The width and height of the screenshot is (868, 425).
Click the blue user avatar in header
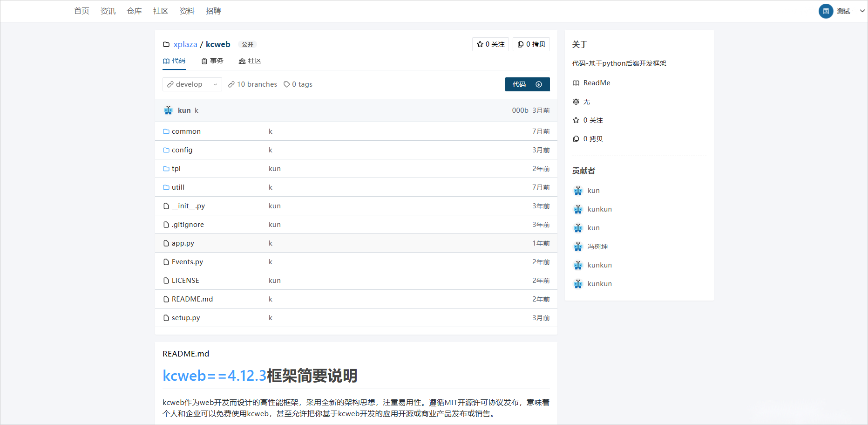pos(826,11)
